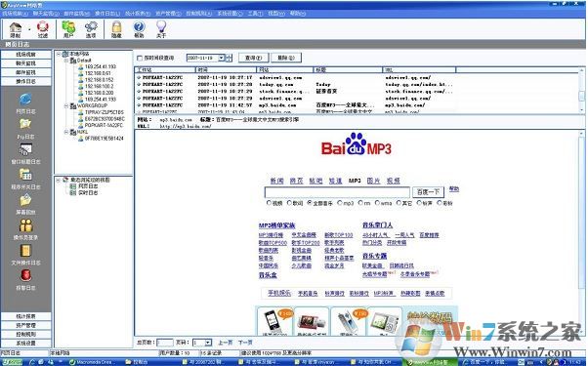
Task: Select the mp3 radio button under search box
Action: pyautogui.click(x=340, y=203)
